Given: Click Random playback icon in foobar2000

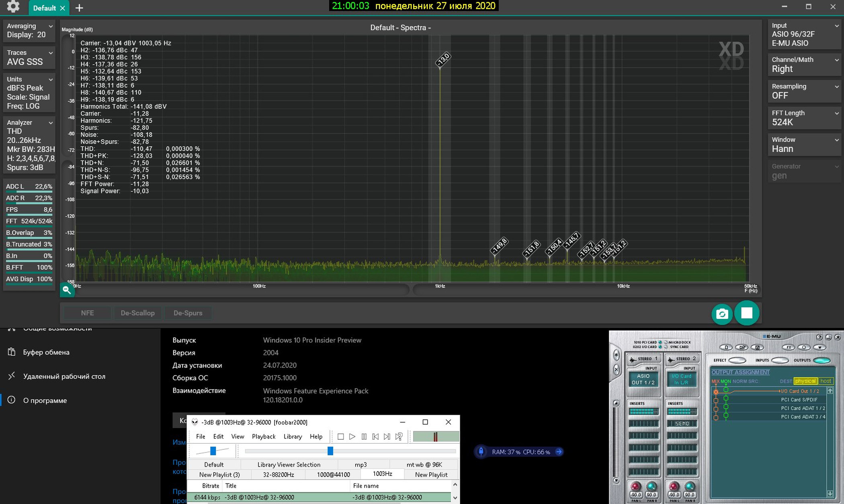Looking at the screenshot, I should [399, 437].
